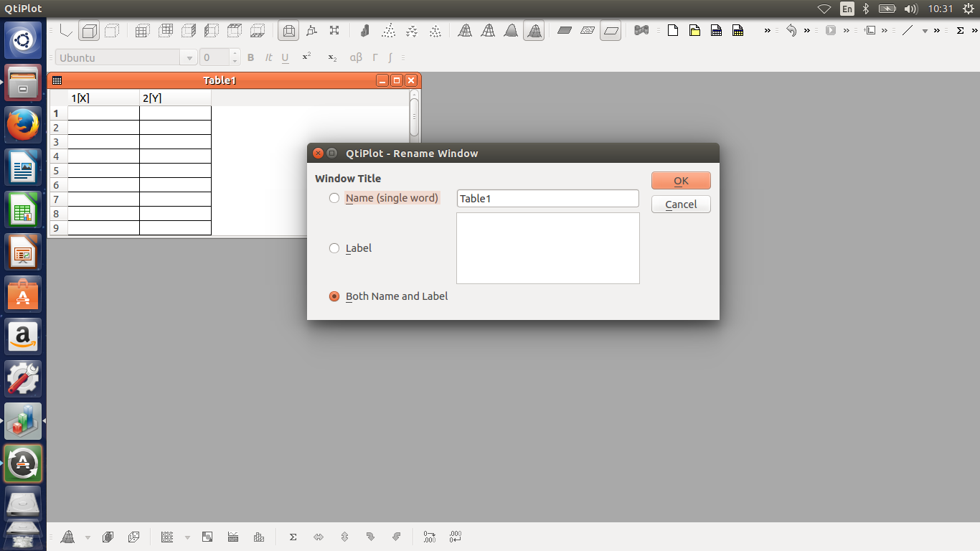The height and width of the screenshot is (551, 980).
Task: Click the 1[X] column header in Table1
Action: (104, 98)
